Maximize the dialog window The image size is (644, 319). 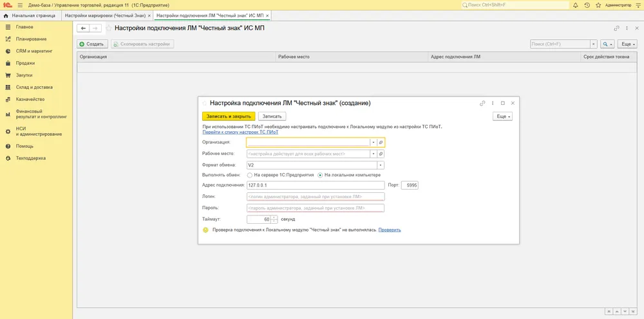[x=503, y=104]
